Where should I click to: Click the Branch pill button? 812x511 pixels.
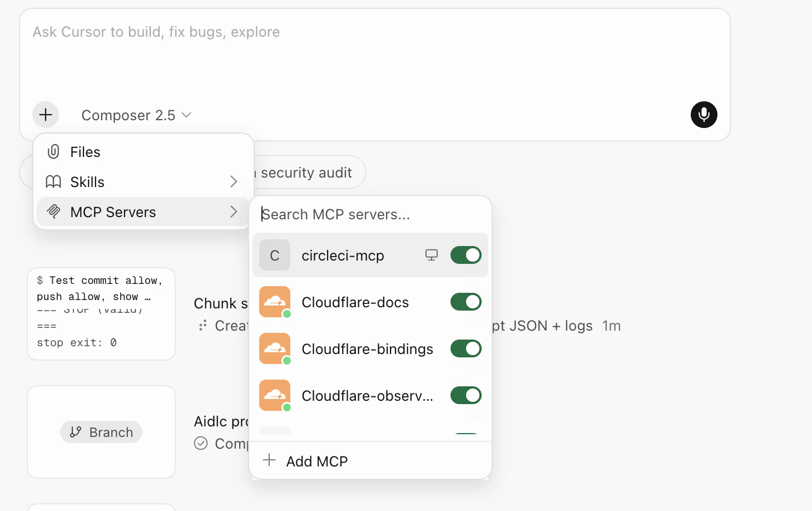(x=101, y=432)
